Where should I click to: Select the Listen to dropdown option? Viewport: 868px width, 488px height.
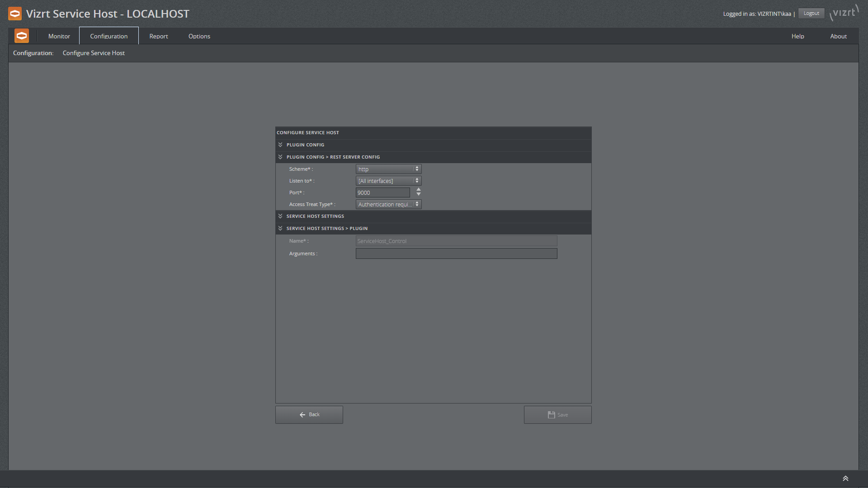[x=387, y=181]
